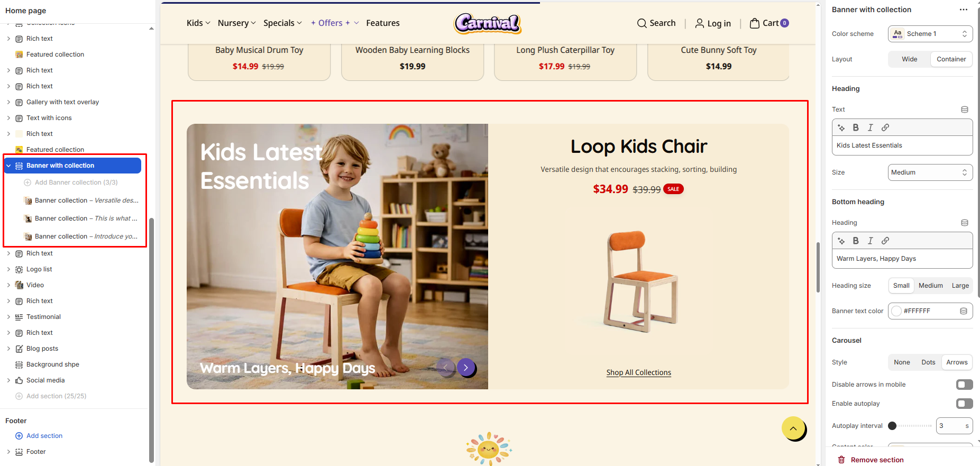Image resolution: width=980 pixels, height=466 pixels.
Task: Open the Nursery menu in store navigation
Action: pos(236,23)
